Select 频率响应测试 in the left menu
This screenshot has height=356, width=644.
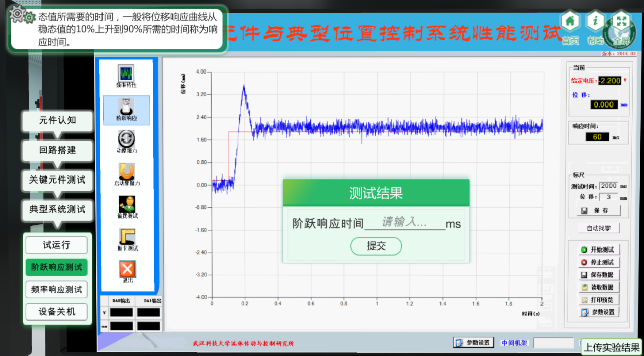click(x=56, y=290)
